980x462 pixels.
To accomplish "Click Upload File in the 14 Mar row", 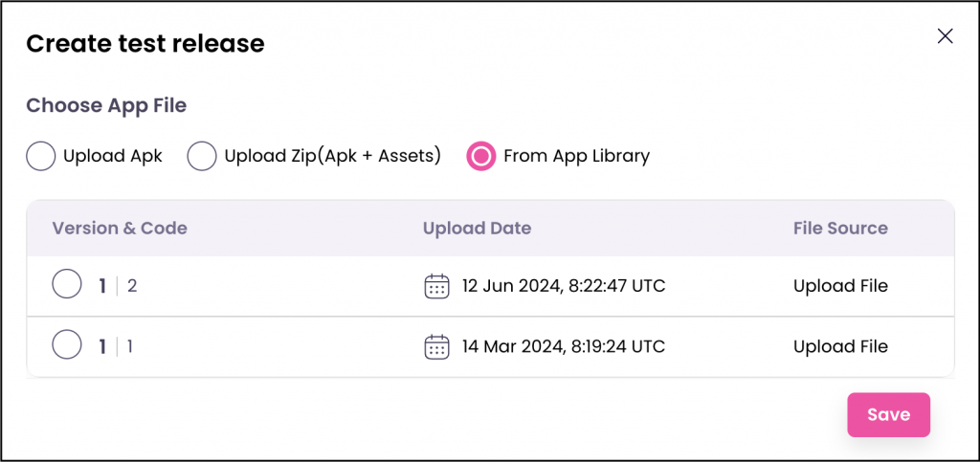I will tap(840, 346).
